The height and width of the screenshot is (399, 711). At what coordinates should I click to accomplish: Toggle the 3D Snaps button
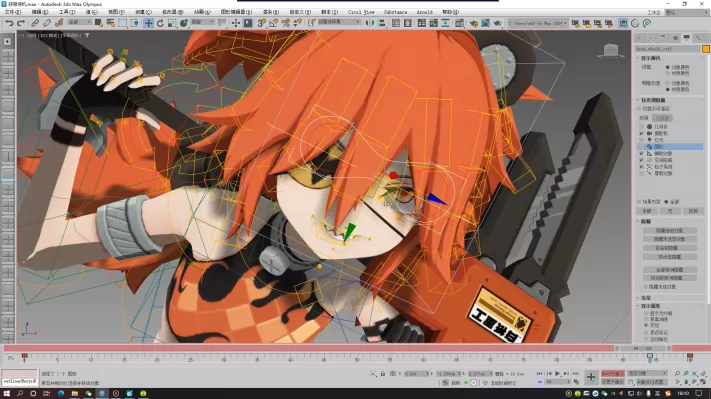coord(262,23)
